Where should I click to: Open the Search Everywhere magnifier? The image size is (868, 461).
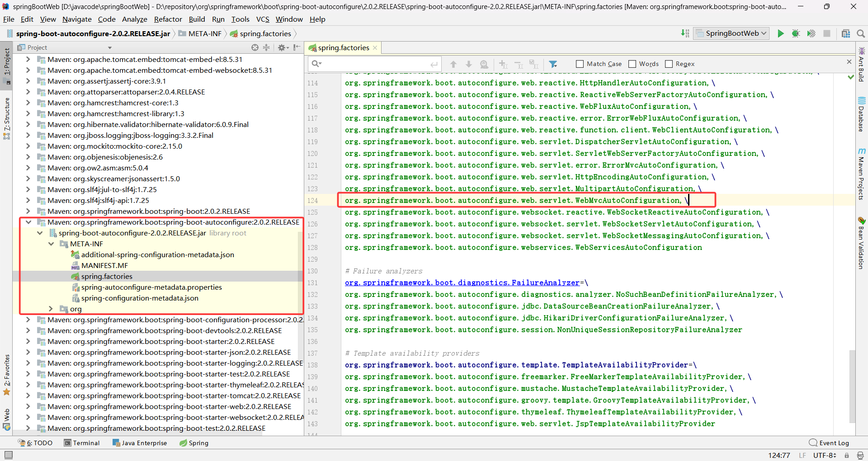coord(861,33)
